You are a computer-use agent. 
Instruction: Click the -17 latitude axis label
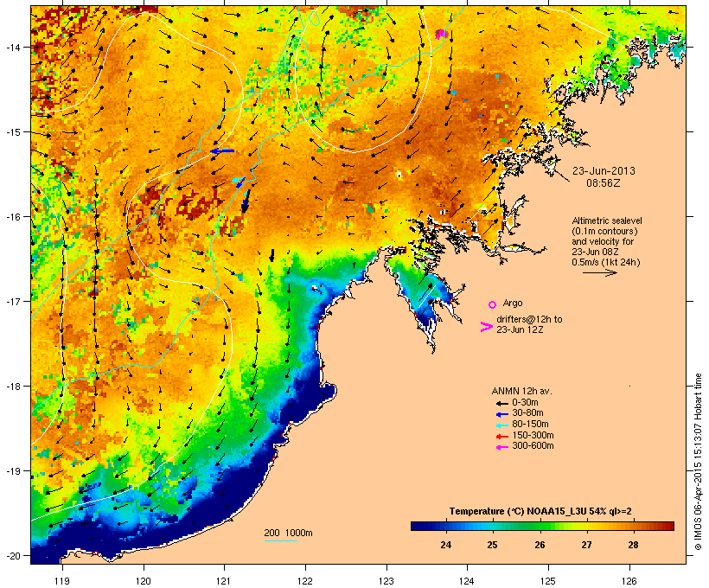click(x=13, y=301)
